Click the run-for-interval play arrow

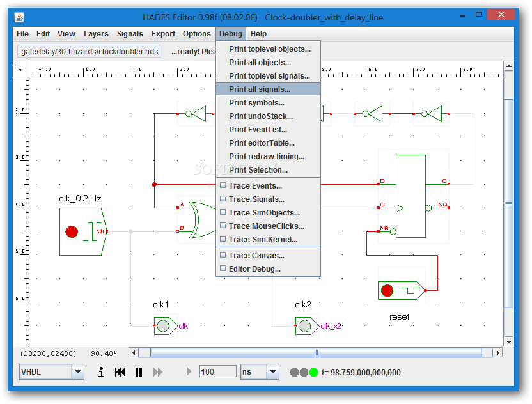coord(189,372)
